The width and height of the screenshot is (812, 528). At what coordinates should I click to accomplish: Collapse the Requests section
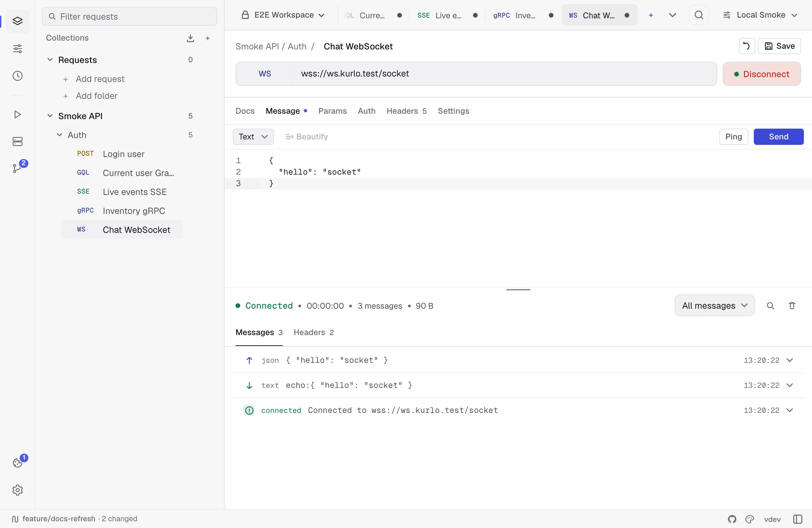click(x=50, y=60)
